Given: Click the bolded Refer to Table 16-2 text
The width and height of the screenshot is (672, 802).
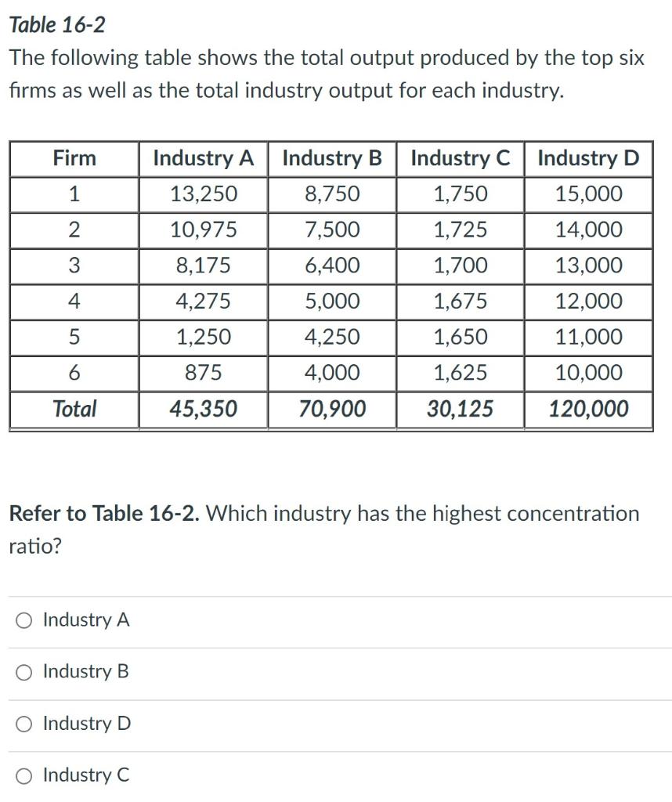Looking at the screenshot, I should pyautogui.click(x=102, y=513).
